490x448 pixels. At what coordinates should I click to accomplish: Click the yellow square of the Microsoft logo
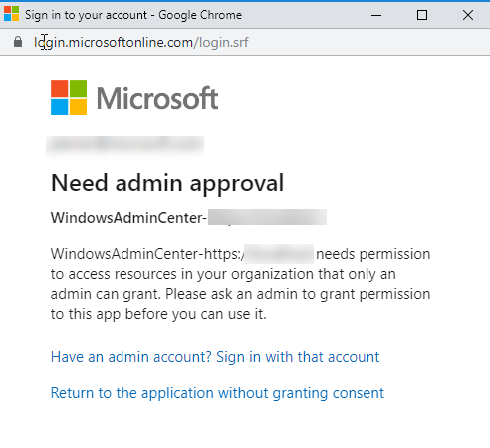78,107
